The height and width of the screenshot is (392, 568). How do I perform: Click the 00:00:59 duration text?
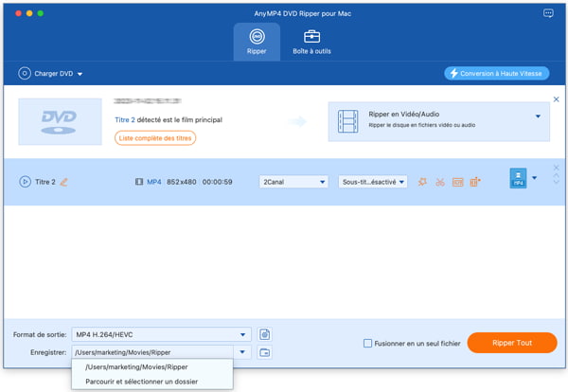(218, 182)
